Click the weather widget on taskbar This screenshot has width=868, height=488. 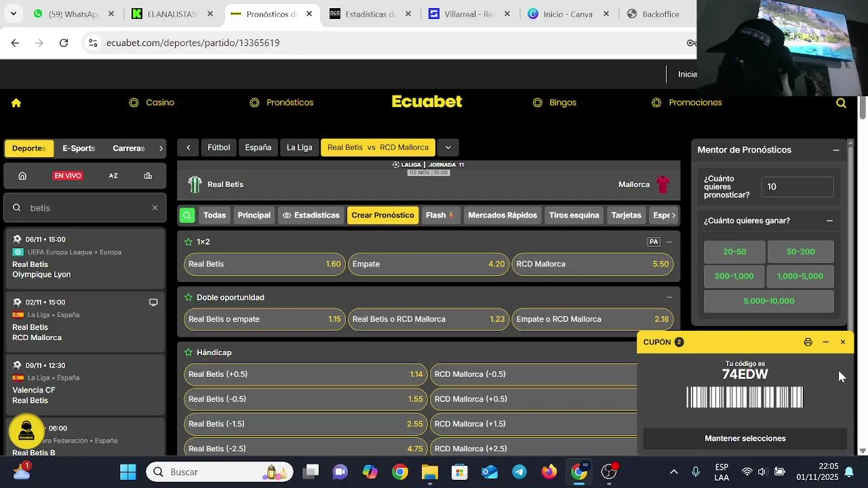point(22,470)
